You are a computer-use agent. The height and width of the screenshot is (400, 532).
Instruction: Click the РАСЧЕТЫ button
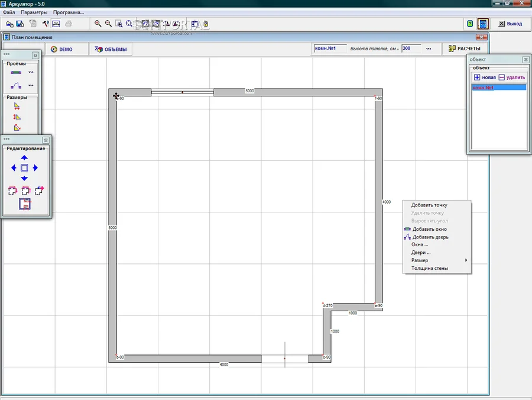click(x=464, y=49)
